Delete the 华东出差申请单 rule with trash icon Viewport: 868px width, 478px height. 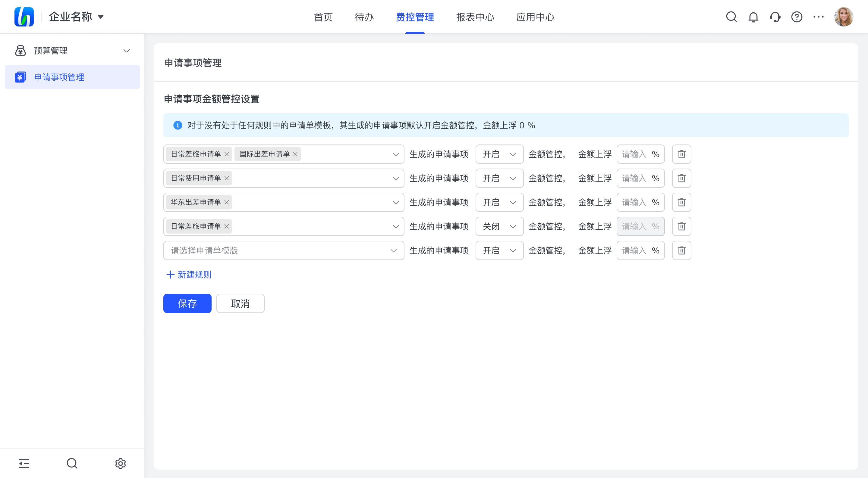[681, 202]
